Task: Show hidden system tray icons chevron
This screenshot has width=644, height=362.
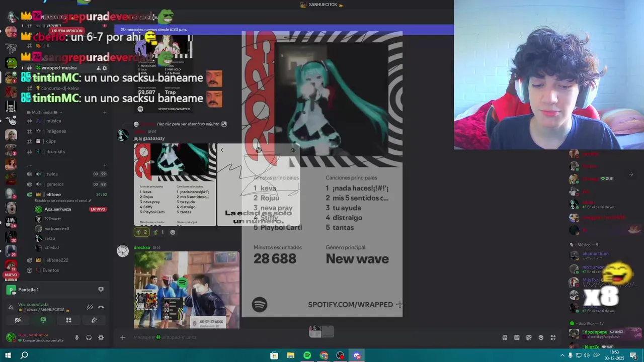Action: [x=562, y=355]
